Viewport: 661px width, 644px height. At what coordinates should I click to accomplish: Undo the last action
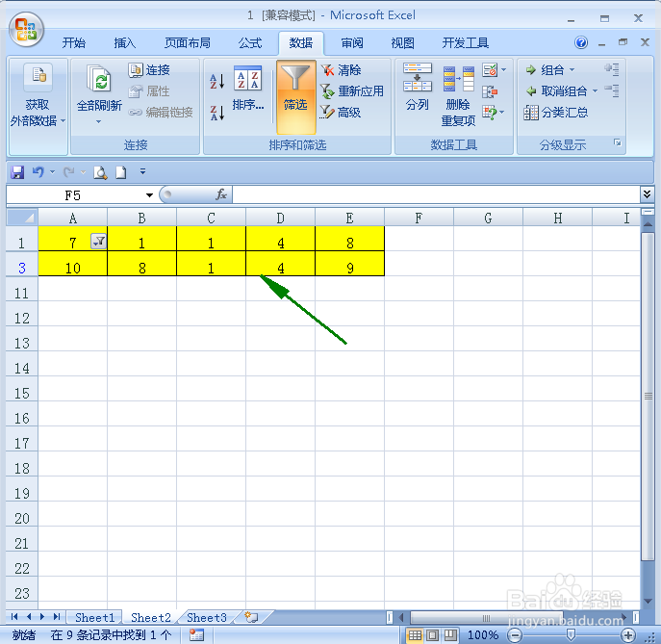(x=38, y=172)
